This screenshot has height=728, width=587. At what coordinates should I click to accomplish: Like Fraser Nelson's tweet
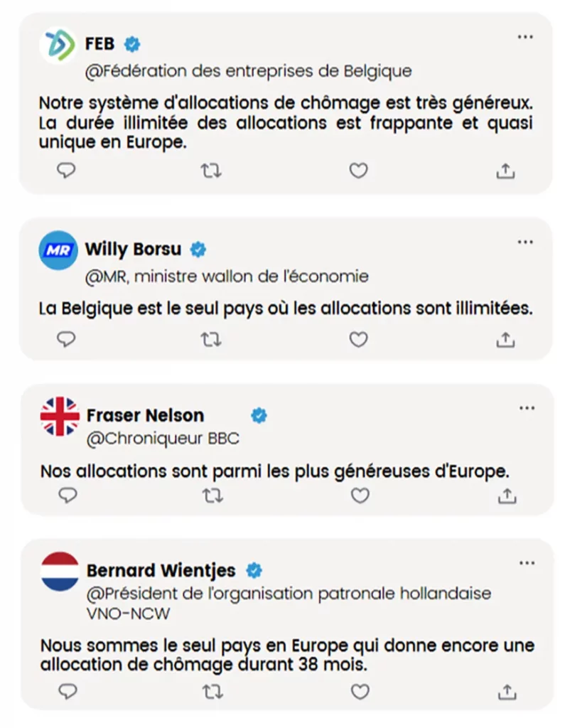coord(360,496)
